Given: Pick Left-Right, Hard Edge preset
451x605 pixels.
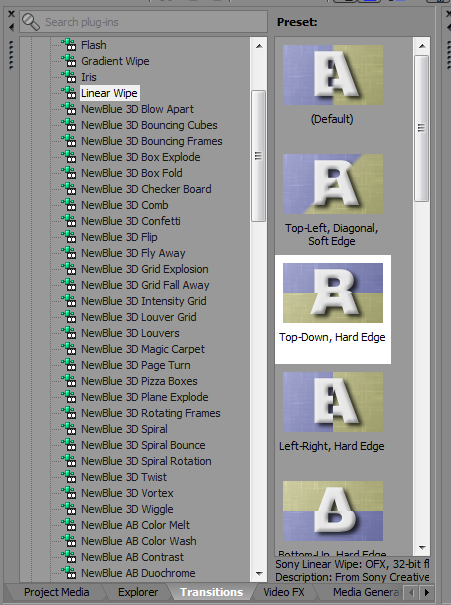Looking at the screenshot, I should pos(333,402).
